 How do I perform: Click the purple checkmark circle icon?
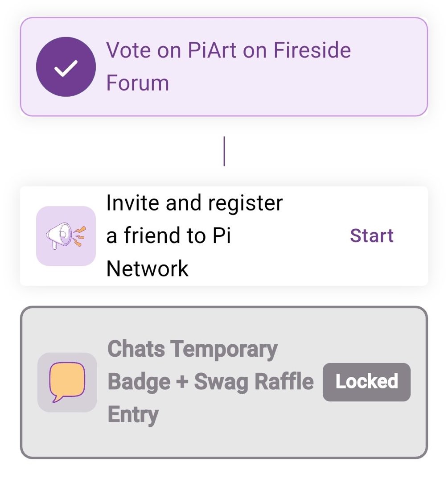click(x=66, y=67)
